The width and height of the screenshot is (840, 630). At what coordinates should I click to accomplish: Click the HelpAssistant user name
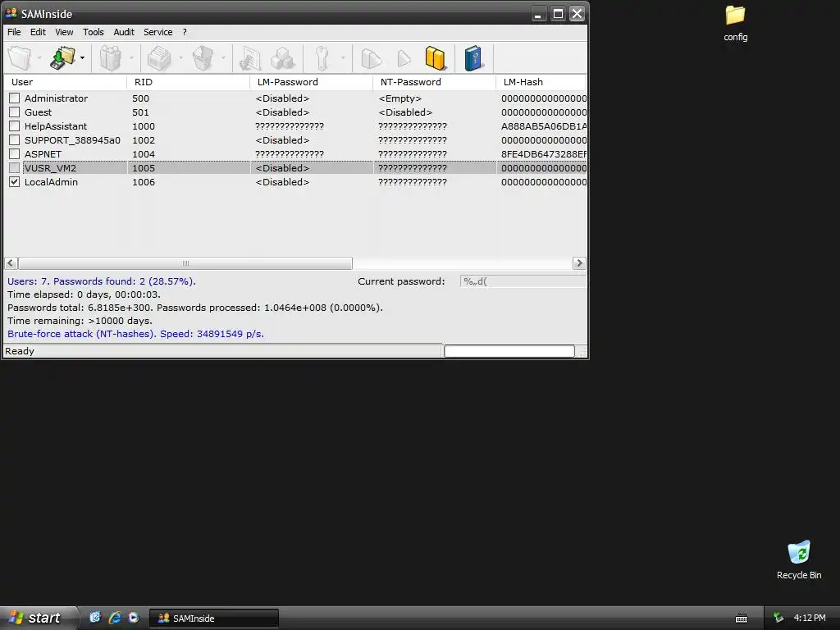[x=56, y=126]
